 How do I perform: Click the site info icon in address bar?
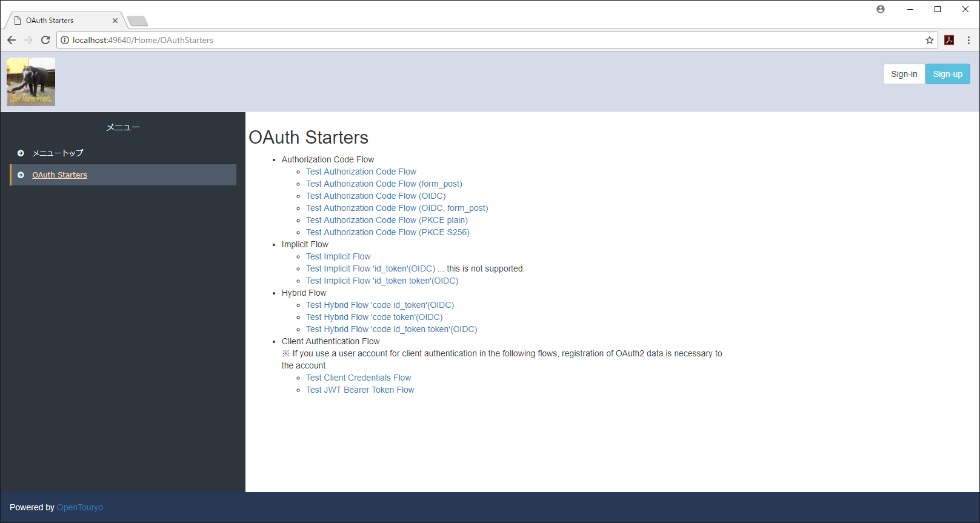65,40
